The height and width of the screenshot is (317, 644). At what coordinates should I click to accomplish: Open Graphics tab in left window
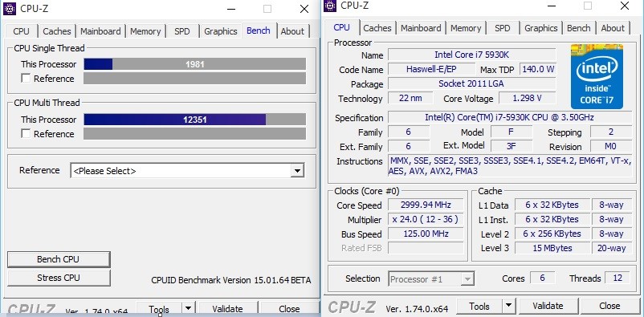pos(221,31)
